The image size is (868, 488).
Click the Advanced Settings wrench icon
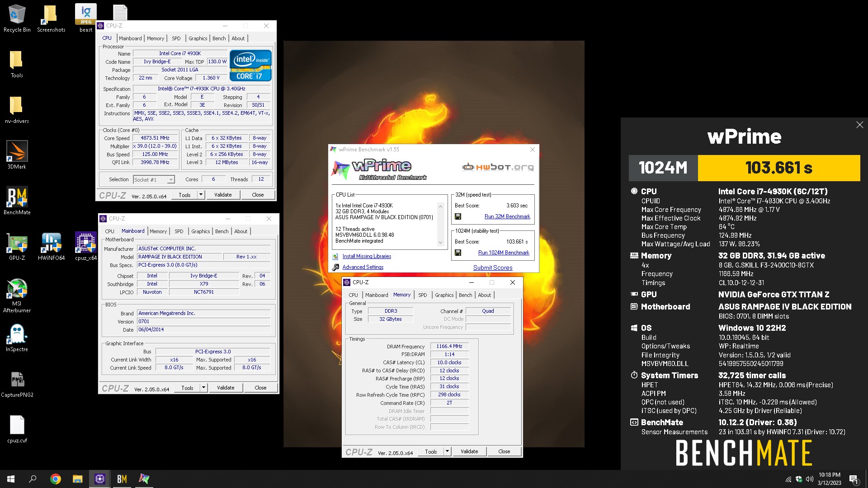pyautogui.click(x=335, y=267)
